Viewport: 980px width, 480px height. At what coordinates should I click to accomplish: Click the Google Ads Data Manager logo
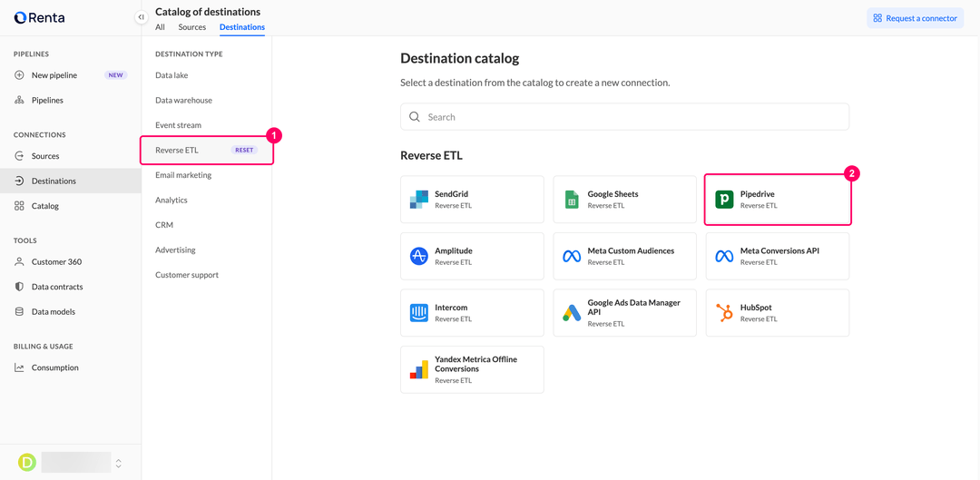(572, 312)
